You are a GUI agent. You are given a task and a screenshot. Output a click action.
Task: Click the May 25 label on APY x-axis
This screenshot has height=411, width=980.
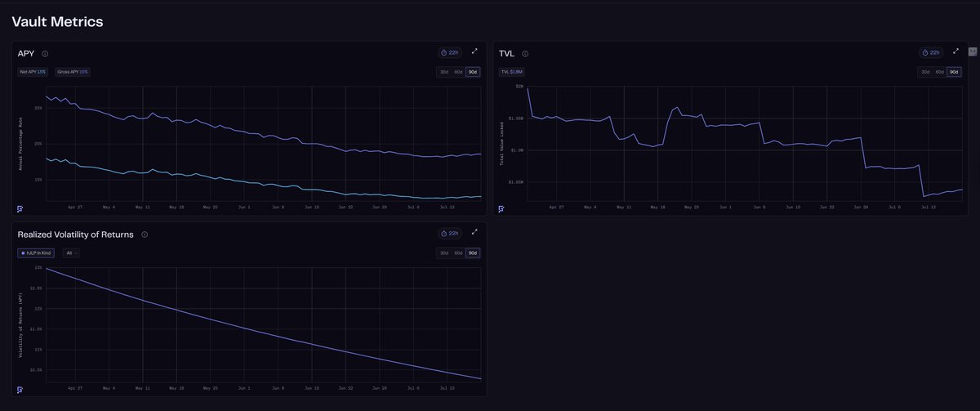211,208
